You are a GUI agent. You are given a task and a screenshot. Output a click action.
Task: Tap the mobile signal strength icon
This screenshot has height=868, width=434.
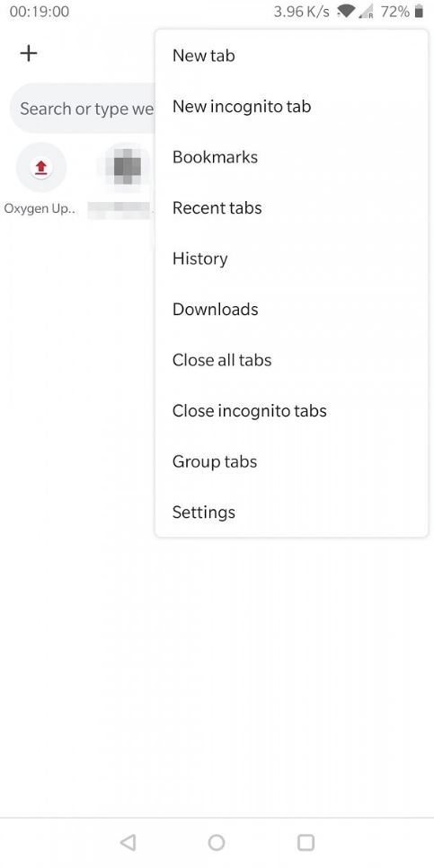[367, 12]
